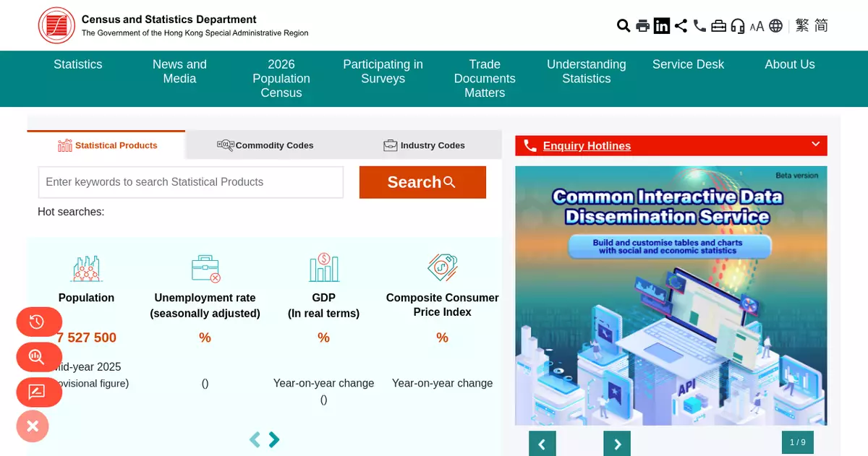Click the Statistical Products keyword search field

tap(190, 182)
